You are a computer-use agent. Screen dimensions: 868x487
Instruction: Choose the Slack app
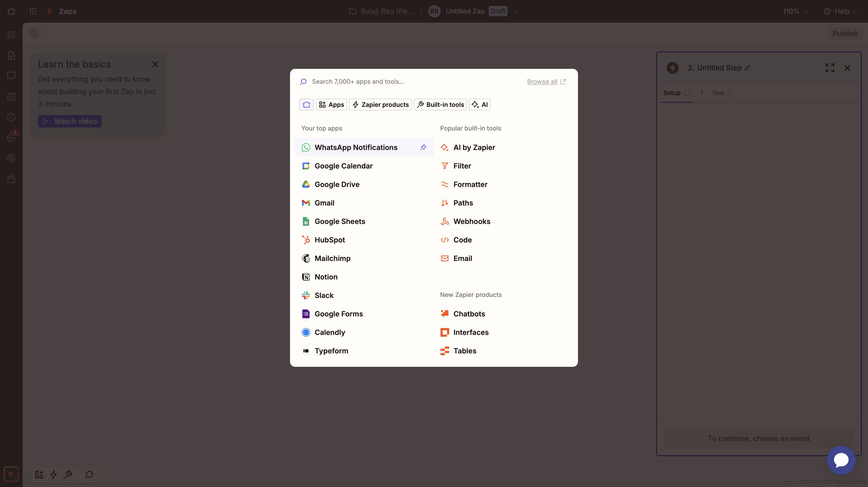364,295
